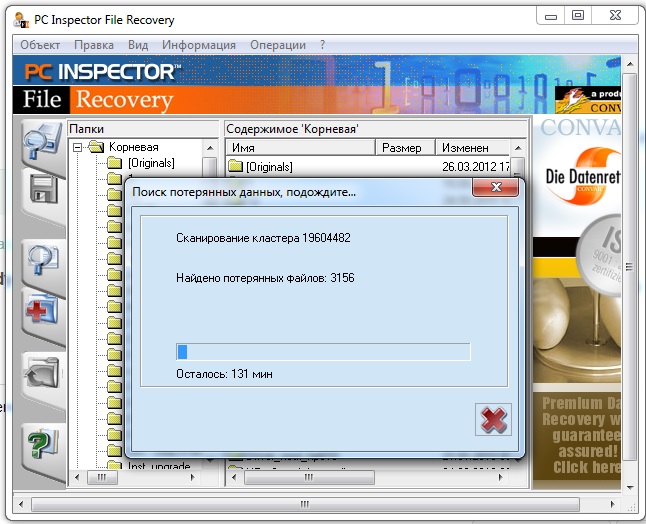The height and width of the screenshot is (524, 646).
Task: Open the Правка menu
Action: pos(94,45)
